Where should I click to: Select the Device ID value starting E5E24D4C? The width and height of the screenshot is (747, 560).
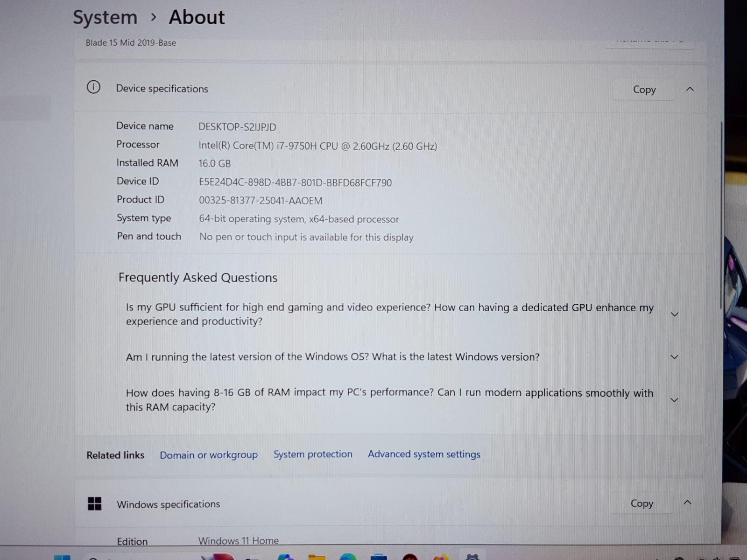(295, 182)
